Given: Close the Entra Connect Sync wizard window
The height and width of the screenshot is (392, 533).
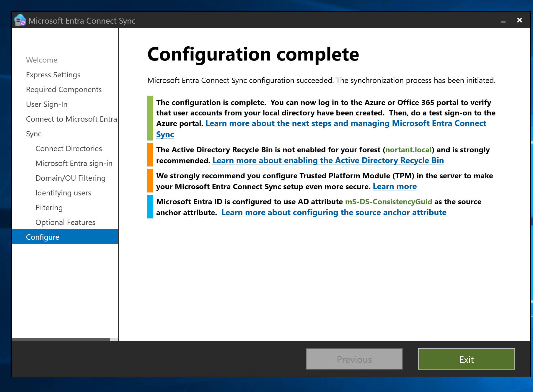Looking at the screenshot, I should (x=519, y=20).
